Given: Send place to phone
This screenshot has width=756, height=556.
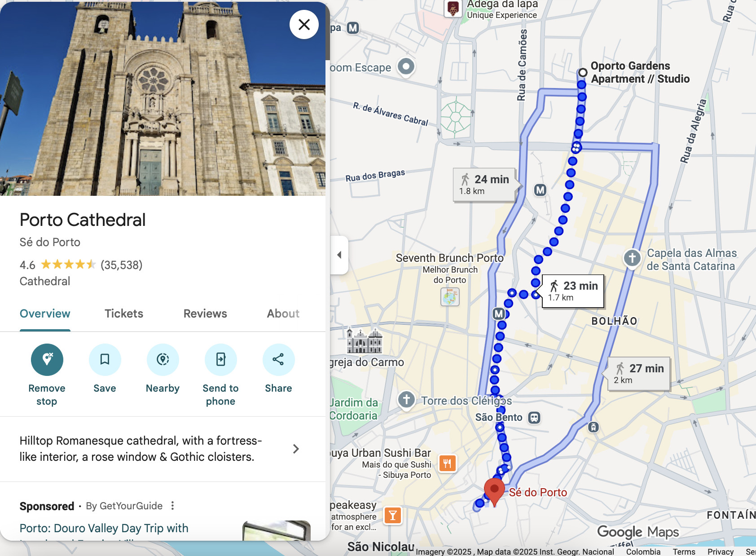Looking at the screenshot, I should (220, 359).
